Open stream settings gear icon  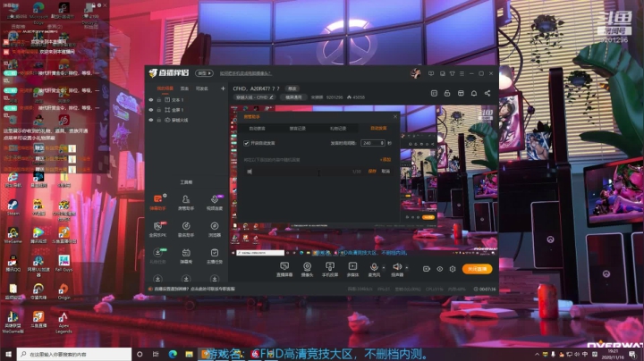click(x=453, y=269)
